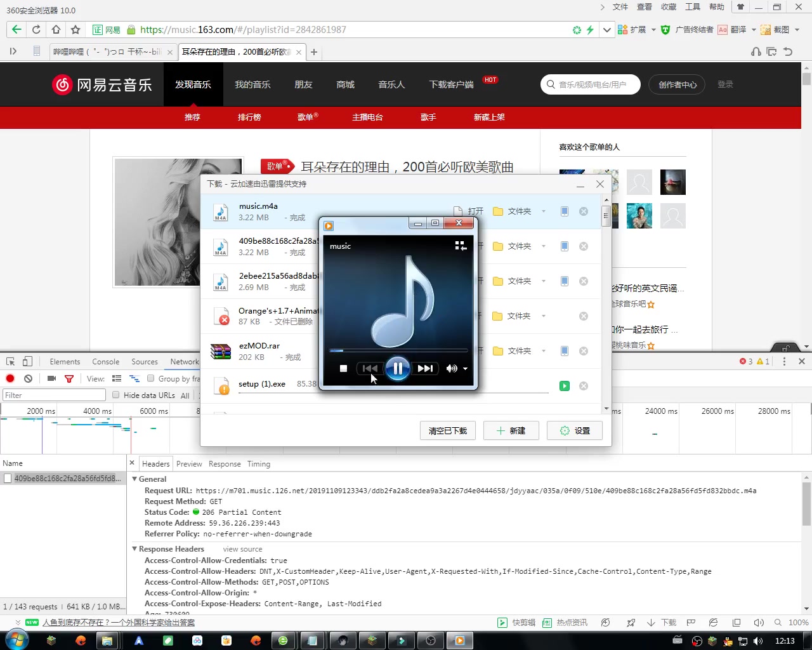
Task: Click browser back arrow button
Action: [16, 29]
